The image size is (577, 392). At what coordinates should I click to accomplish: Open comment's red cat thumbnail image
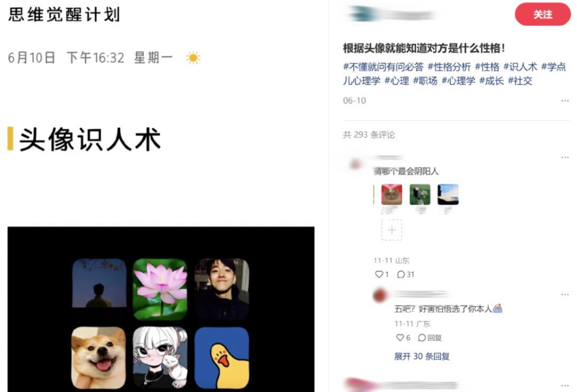click(392, 194)
